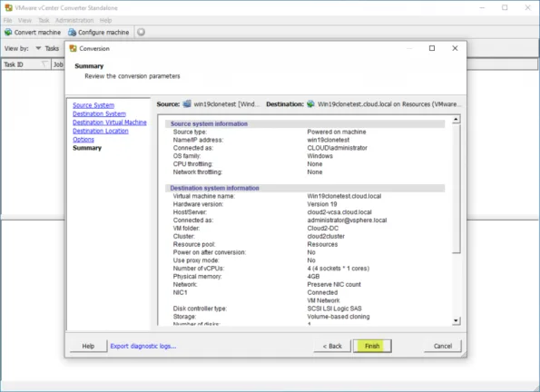Click the Volume-based cloning value
Image resolution: width=540 pixels, height=392 pixels.
339,317
